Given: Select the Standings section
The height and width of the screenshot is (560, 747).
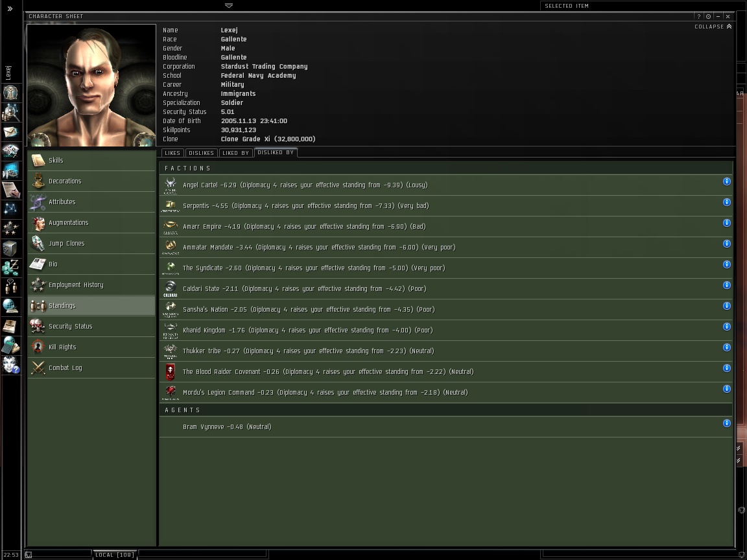Looking at the screenshot, I should [91, 306].
